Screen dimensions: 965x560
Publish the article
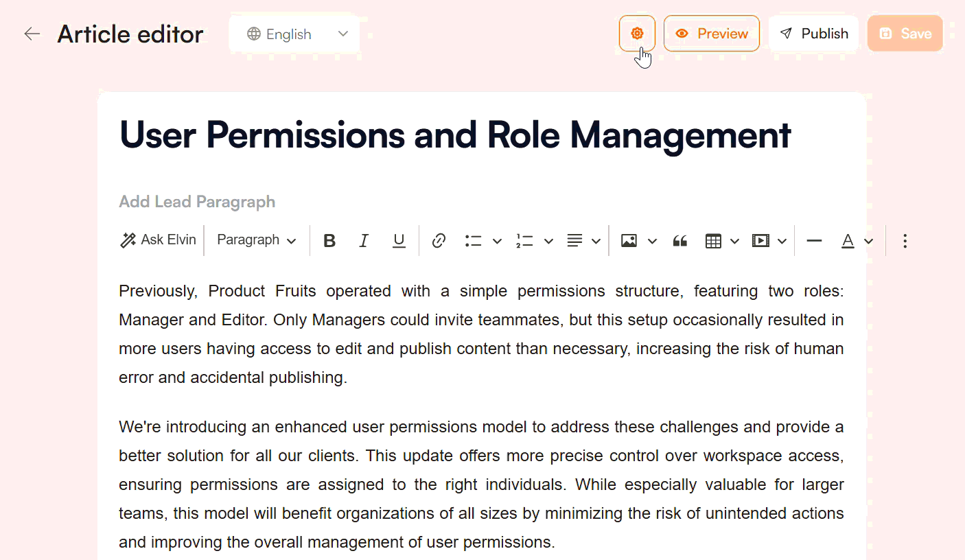pos(814,33)
